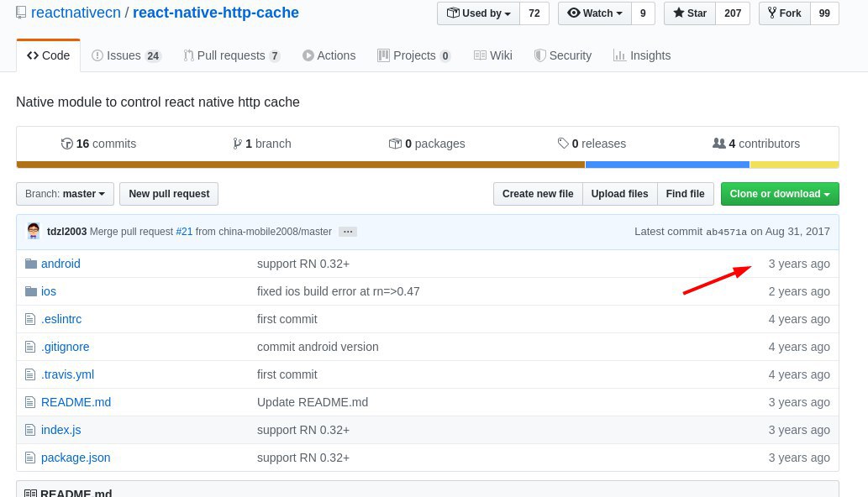Open the .eslintrc file link

point(60,319)
